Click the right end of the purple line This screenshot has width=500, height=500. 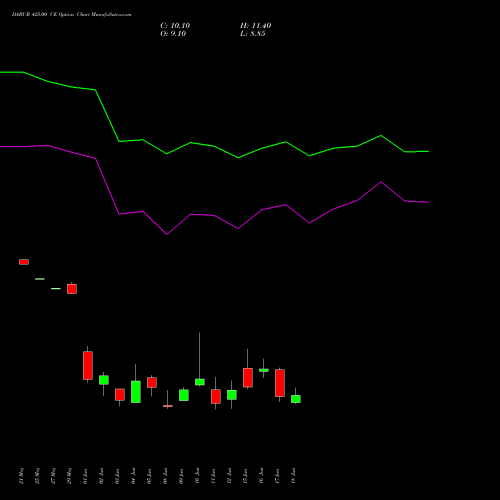point(428,202)
